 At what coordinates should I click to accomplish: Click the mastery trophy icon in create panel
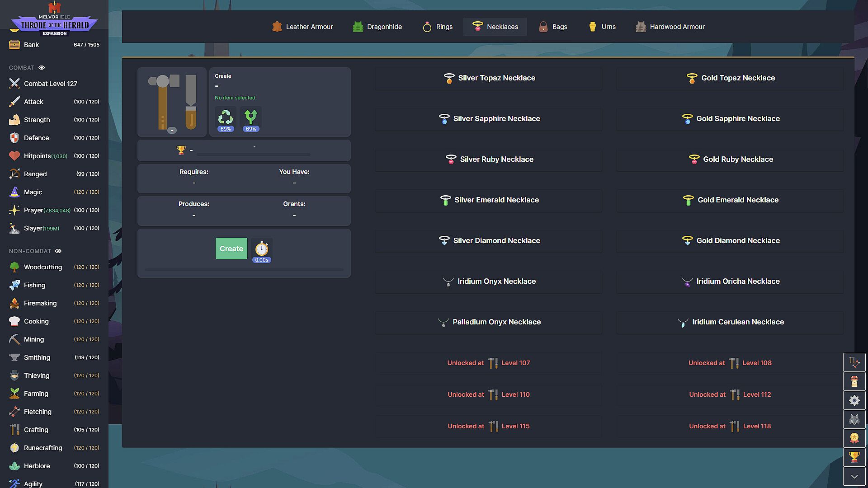pyautogui.click(x=181, y=150)
